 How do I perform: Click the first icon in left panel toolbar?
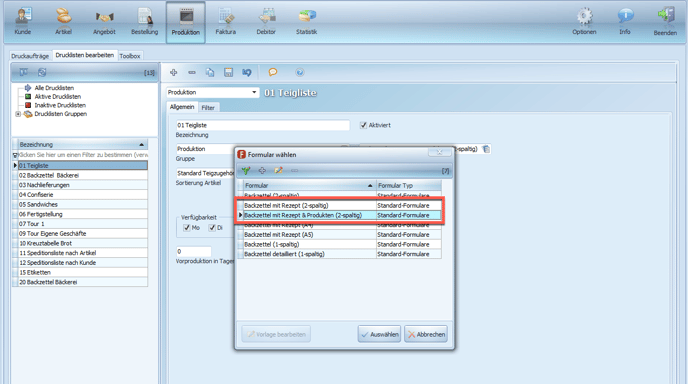coord(23,72)
